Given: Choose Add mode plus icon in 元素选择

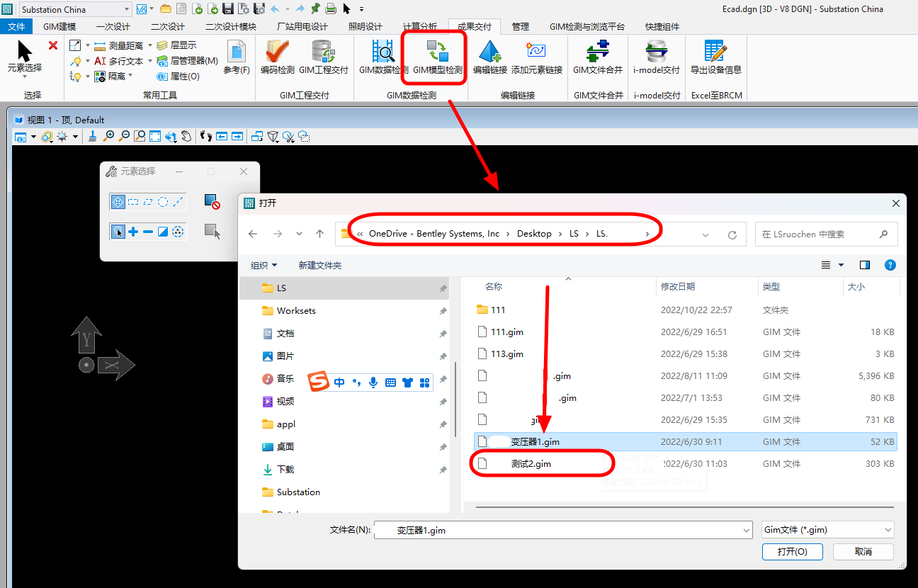Looking at the screenshot, I should tap(133, 232).
